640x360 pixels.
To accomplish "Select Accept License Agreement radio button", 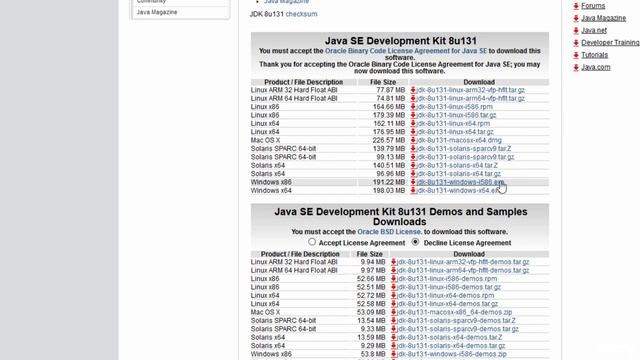I will (x=312, y=242).
